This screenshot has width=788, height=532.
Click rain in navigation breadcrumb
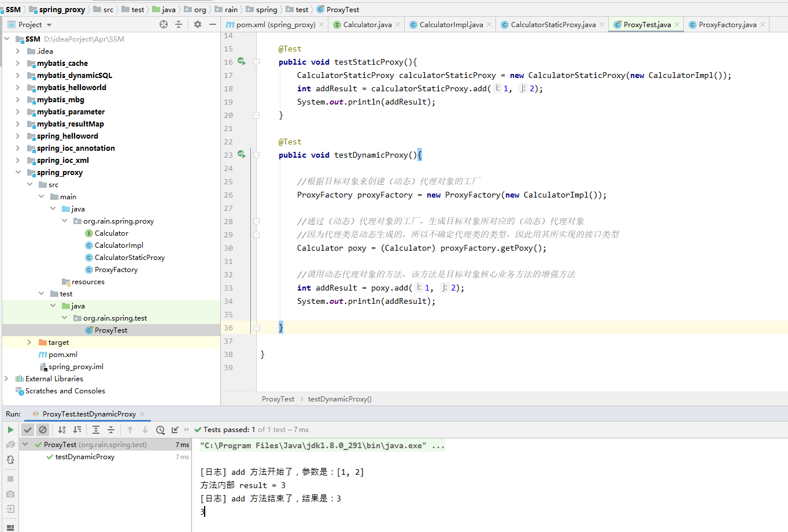tap(226, 9)
